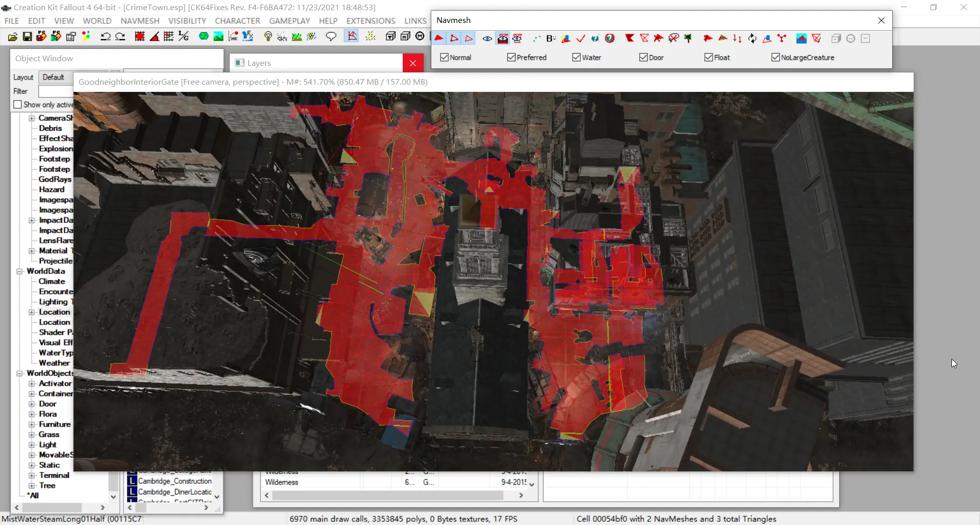Undo the last action with the left arrow
Viewport: 980px width, 525px height.
click(x=106, y=37)
